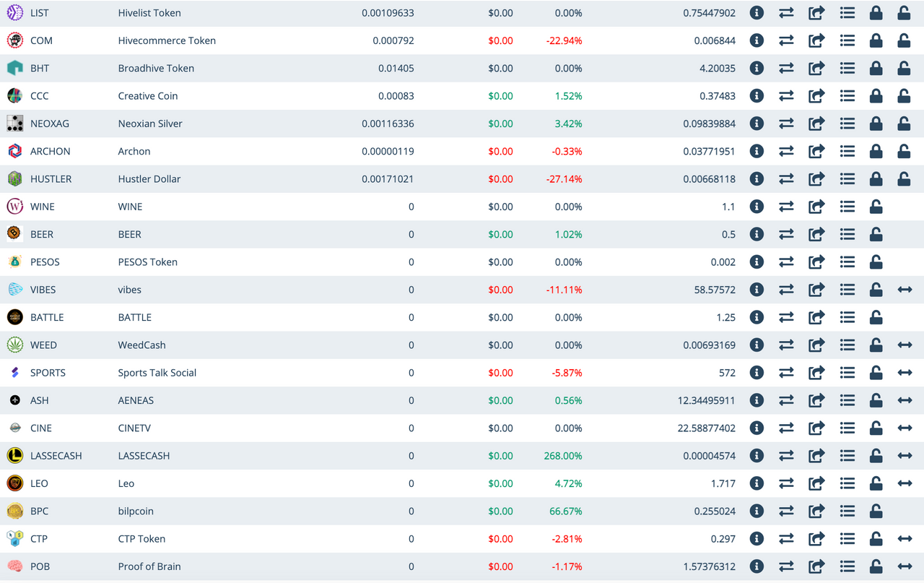Click double-headed arrow icon in ASH row
The width and height of the screenshot is (924, 583).
point(905,400)
